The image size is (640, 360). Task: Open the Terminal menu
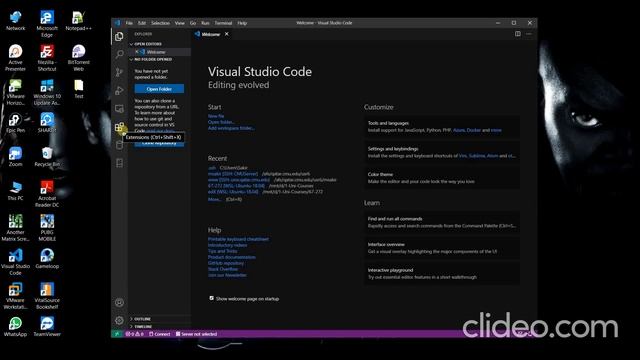click(x=223, y=23)
